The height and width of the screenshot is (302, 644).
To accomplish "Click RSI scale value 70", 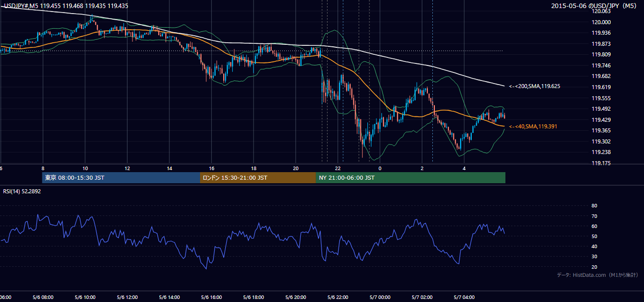I will [x=594, y=216].
